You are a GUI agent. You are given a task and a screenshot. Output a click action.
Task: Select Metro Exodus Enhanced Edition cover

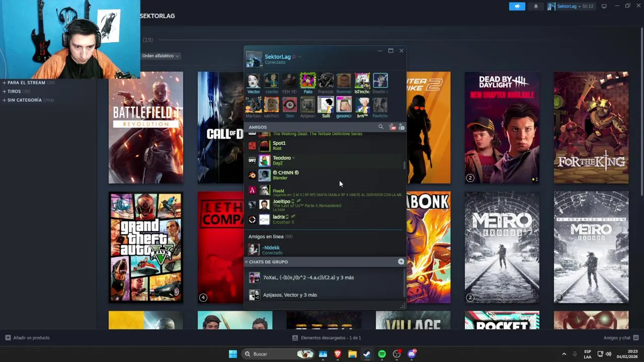(x=591, y=247)
